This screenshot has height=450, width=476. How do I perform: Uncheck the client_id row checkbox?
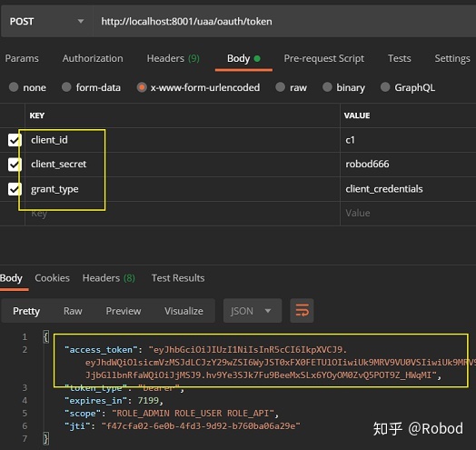point(15,140)
